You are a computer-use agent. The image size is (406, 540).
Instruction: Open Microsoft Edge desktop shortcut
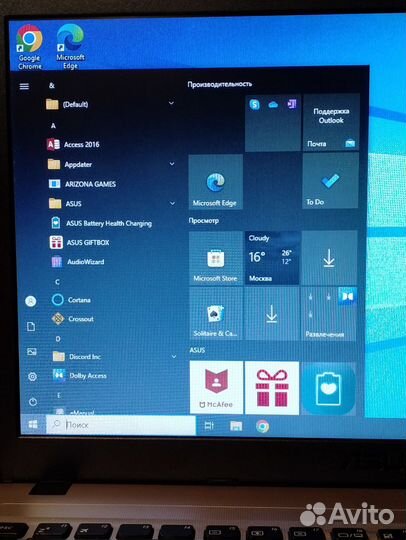[70, 46]
